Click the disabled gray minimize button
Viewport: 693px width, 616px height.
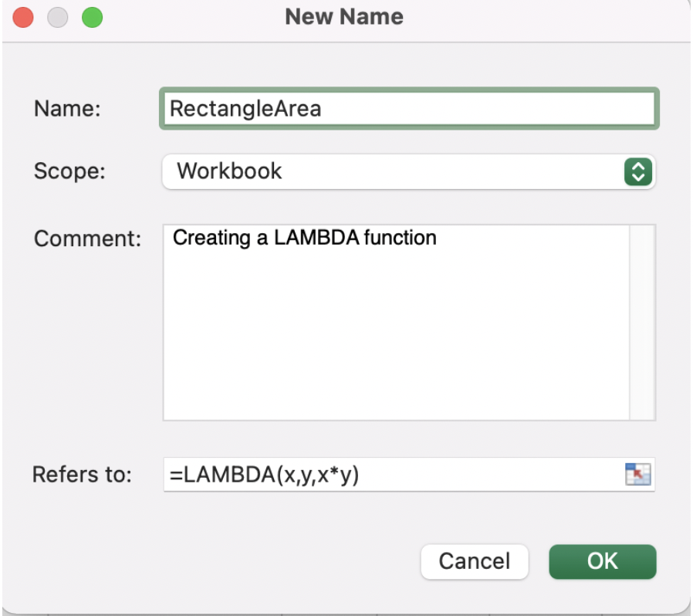(57, 18)
